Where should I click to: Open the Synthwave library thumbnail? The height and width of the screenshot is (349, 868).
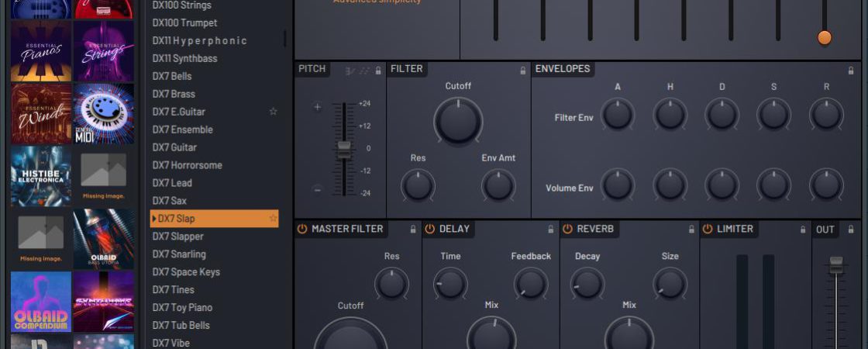click(104, 302)
